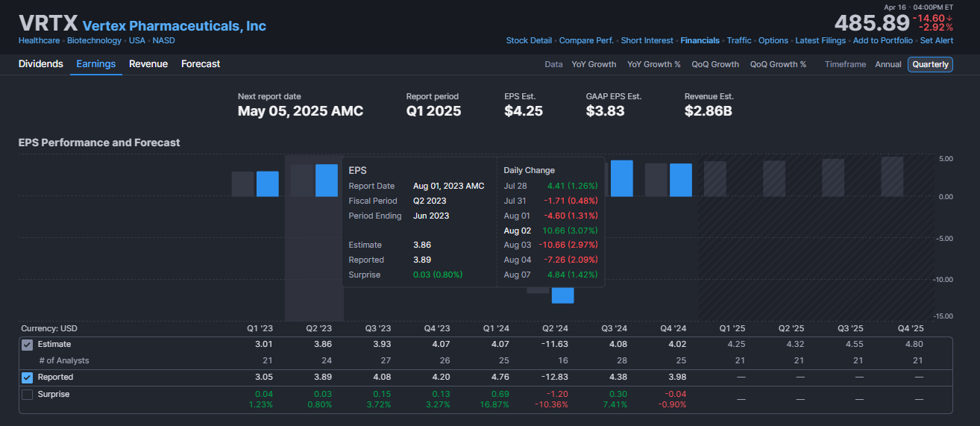Viewport: 980px width, 426px height.
Task: Toggle the Estimate checkbox
Action: [28, 345]
